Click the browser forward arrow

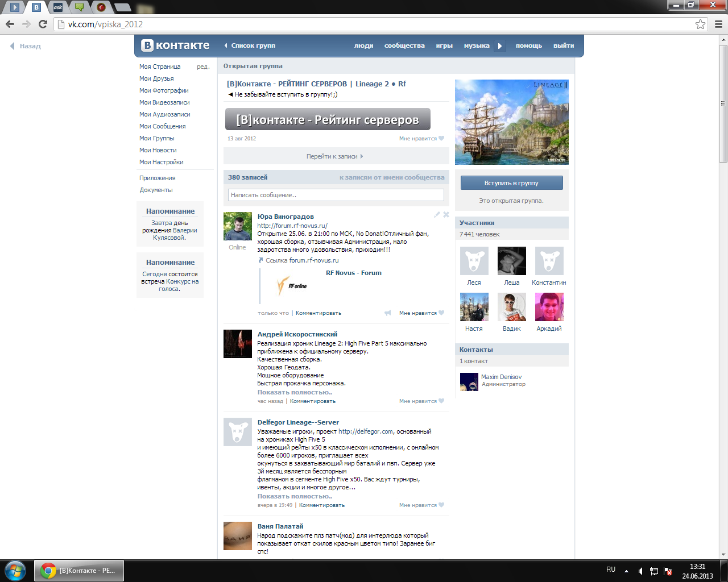[26, 24]
